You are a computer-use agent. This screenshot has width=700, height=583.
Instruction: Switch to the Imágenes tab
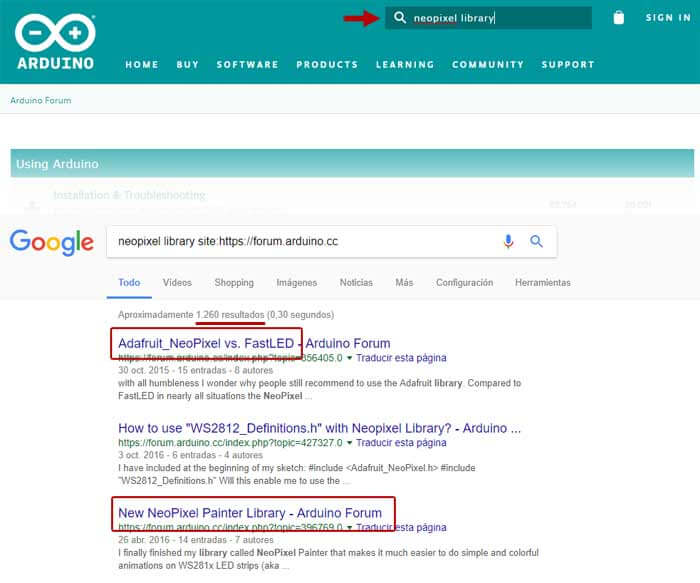click(296, 283)
